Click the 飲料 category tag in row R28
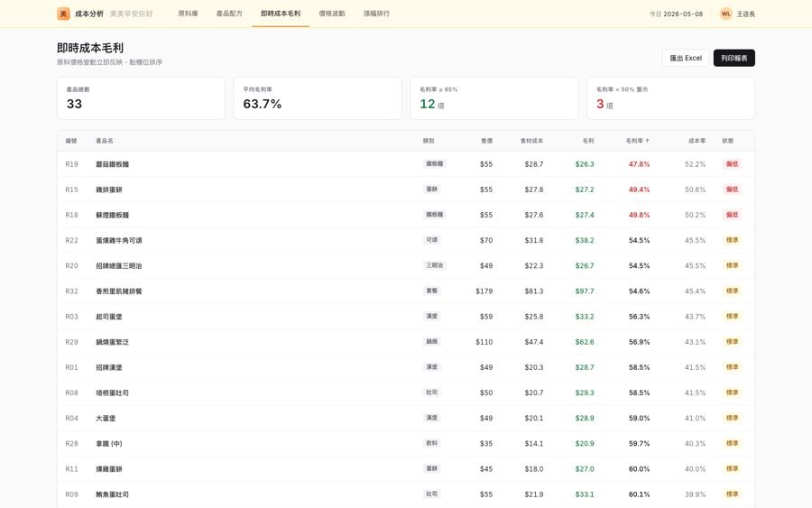 coord(432,443)
